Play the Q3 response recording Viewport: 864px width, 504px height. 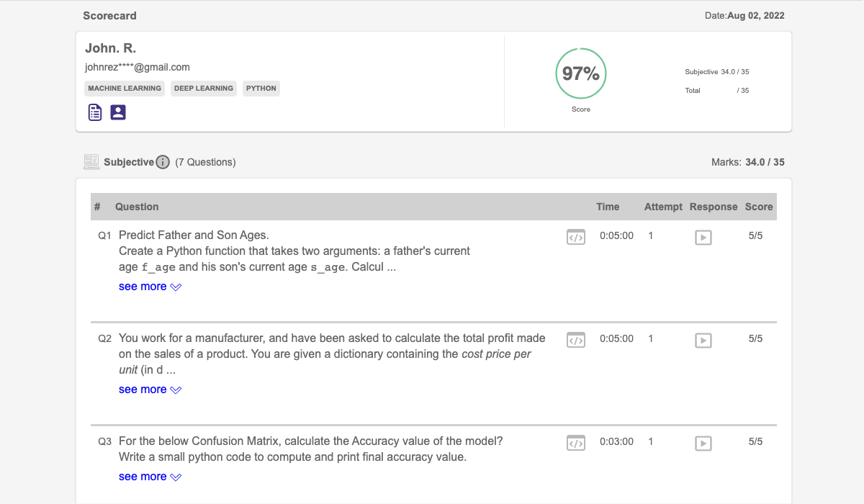point(703,443)
